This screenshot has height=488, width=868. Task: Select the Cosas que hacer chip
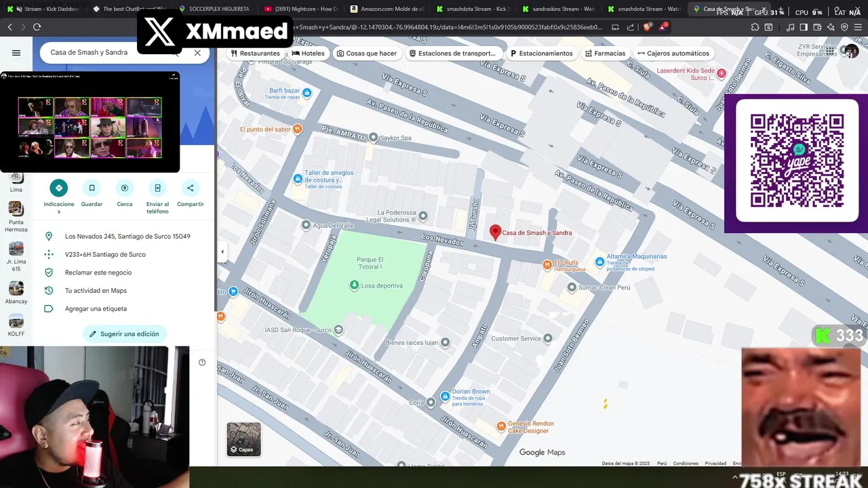pos(367,53)
